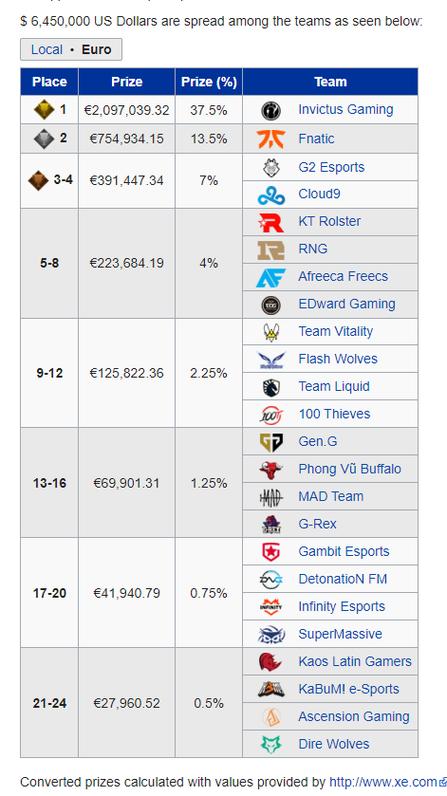
Task: Select the Euro currency option
Action: click(x=96, y=50)
